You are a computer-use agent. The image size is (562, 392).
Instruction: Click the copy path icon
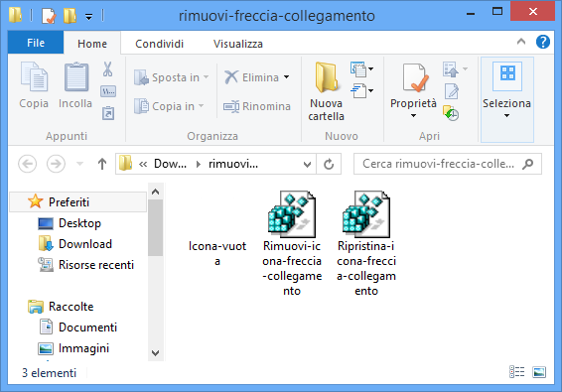(x=108, y=91)
